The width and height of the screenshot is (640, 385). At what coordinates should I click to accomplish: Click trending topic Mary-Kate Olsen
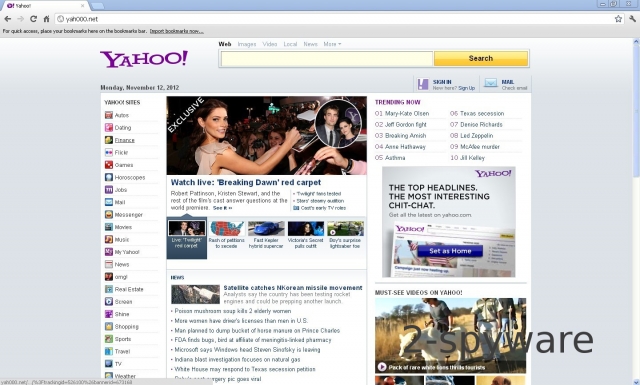coord(407,113)
